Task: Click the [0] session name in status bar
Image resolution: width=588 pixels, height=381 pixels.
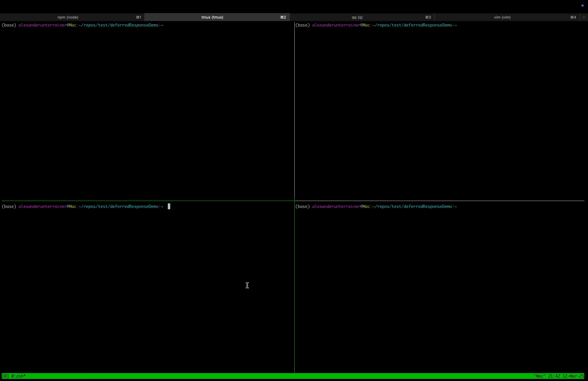Action: tap(5, 376)
